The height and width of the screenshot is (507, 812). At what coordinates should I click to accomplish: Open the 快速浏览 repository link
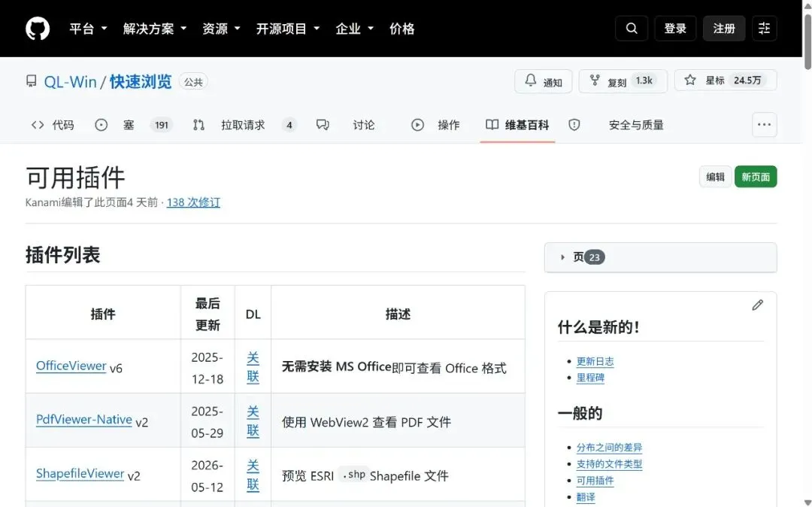point(141,82)
